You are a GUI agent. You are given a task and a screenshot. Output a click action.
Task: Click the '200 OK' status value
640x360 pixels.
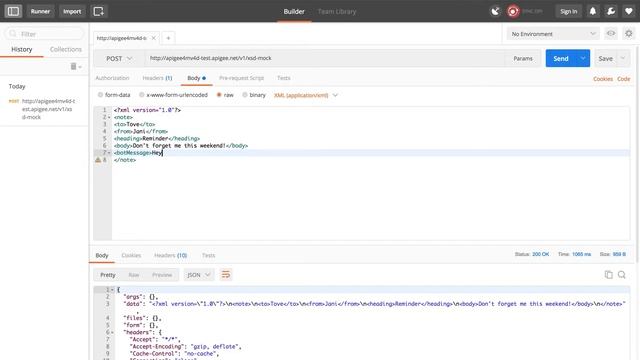[540, 254]
